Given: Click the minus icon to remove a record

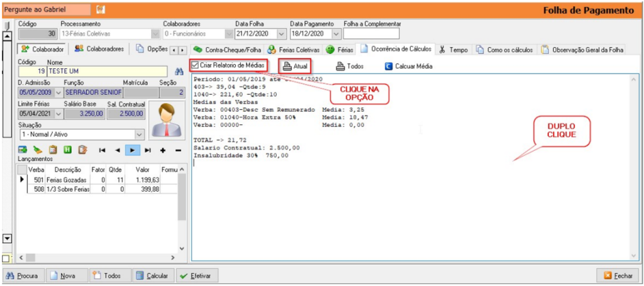Looking at the screenshot, I should pos(178,151).
